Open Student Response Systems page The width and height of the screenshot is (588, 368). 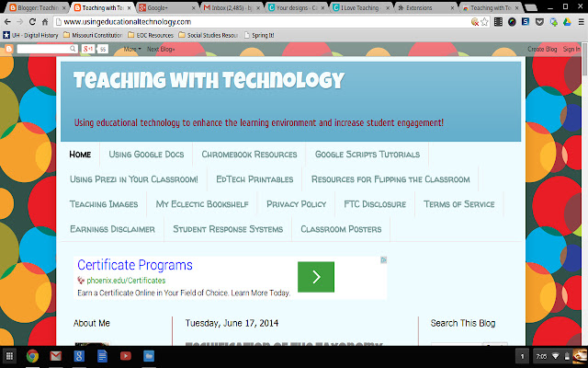(228, 229)
